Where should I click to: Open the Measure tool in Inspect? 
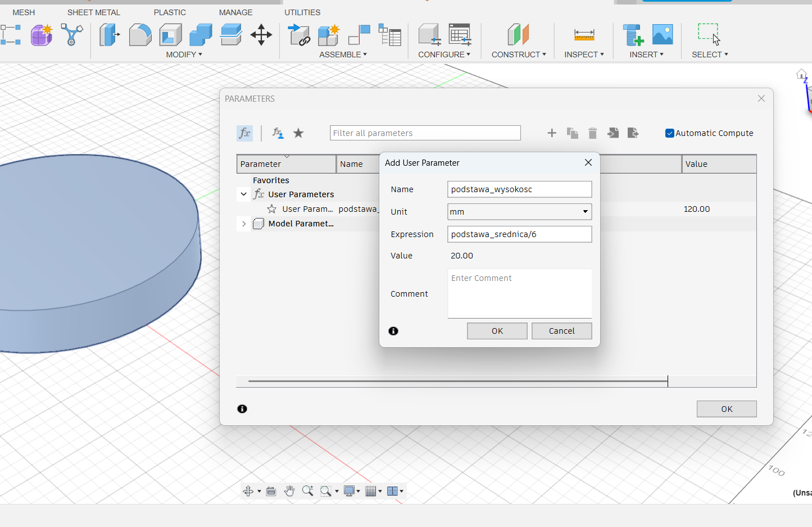pos(584,35)
